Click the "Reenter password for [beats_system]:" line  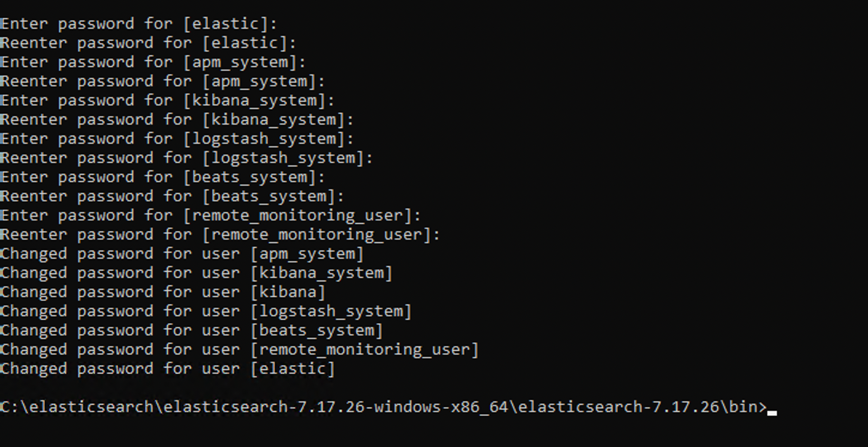(173, 197)
